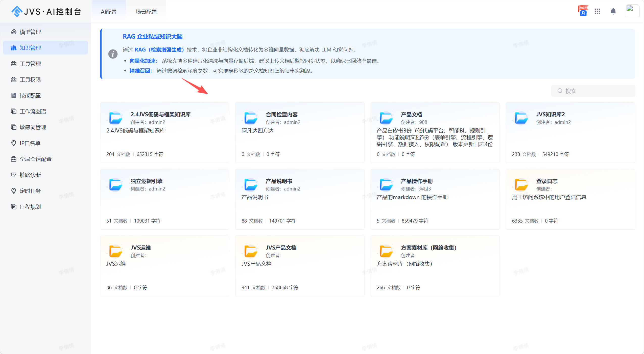The width and height of the screenshot is (644, 354).
Task: Open the HOT badge icon in header
Action: tap(583, 11)
